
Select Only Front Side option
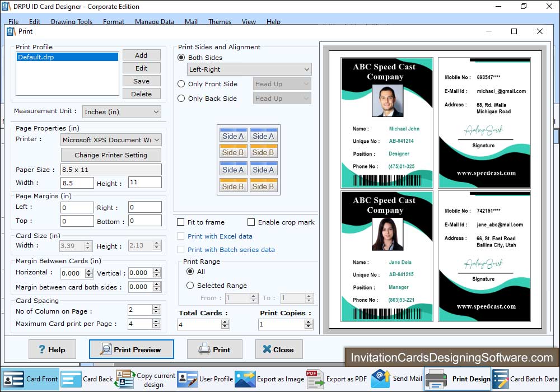[181, 84]
